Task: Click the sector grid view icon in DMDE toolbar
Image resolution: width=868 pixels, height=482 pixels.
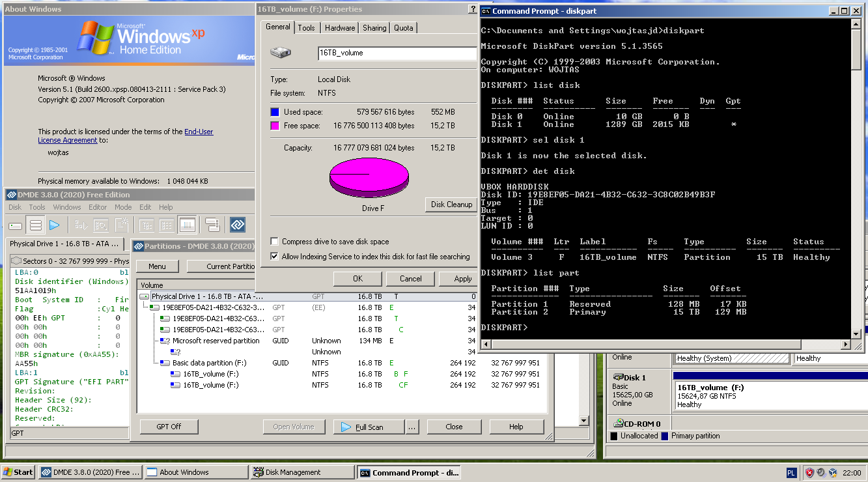Action: tap(187, 225)
